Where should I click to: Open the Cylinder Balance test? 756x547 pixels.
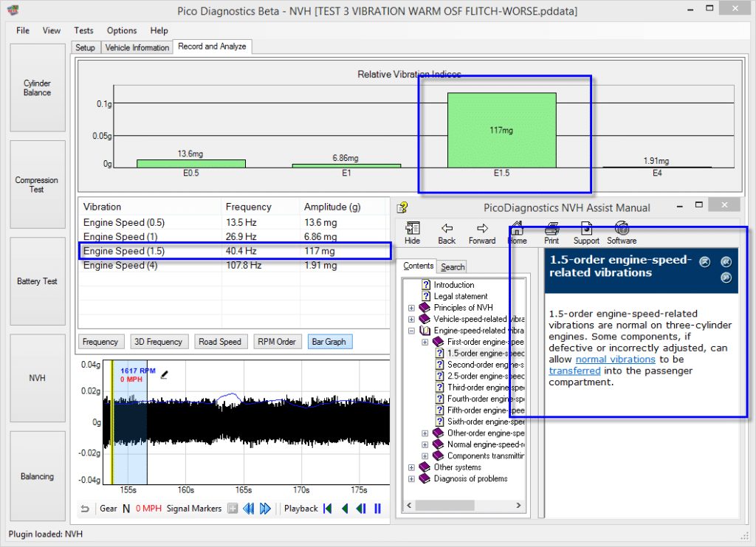38,88
